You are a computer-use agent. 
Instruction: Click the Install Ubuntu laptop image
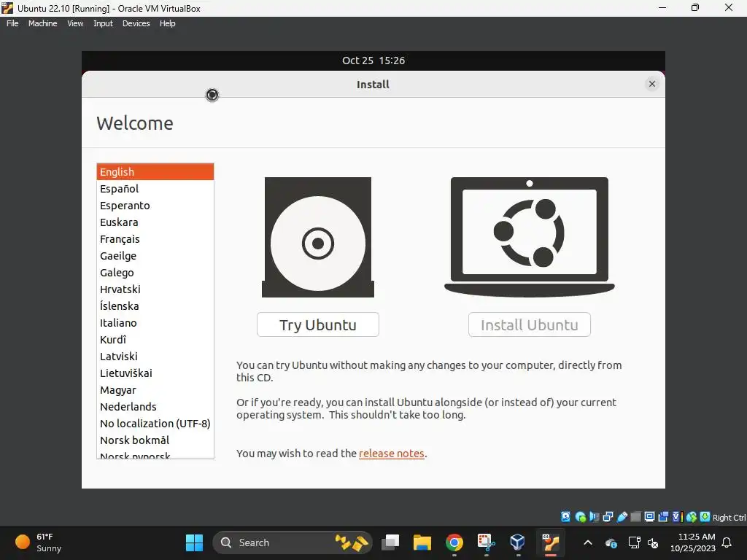click(530, 237)
